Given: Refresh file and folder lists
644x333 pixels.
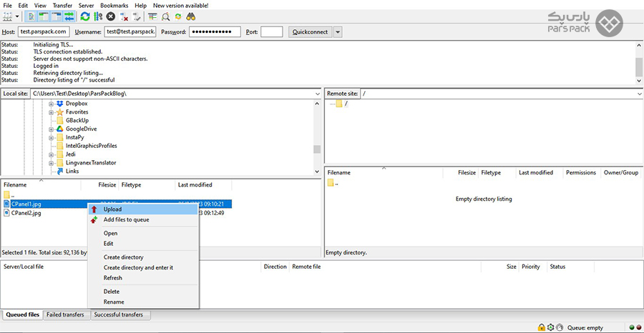Looking at the screenshot, I should point(85,16).
